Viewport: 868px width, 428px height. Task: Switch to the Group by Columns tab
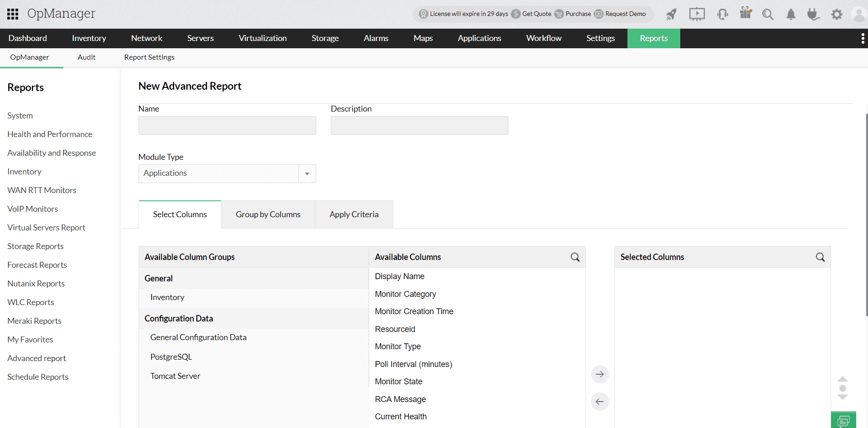click(x=267, y=214)
